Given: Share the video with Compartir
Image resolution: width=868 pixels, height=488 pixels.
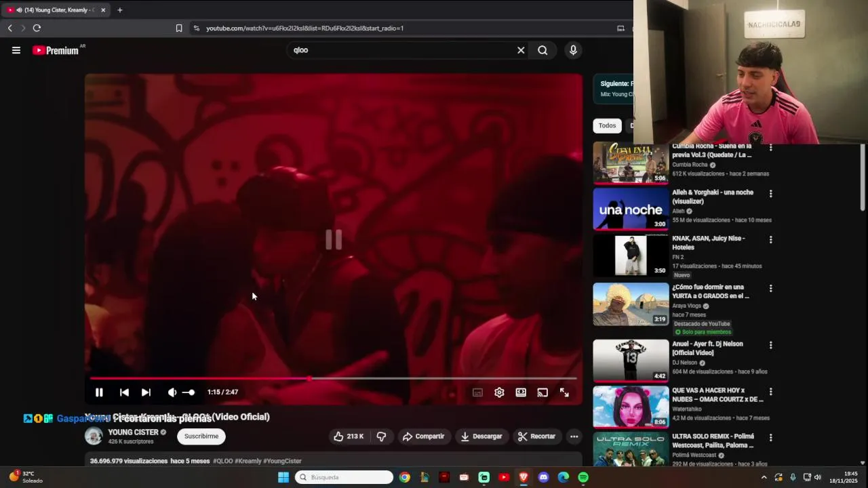Looking at the screenshot, I should coord(423,436).
